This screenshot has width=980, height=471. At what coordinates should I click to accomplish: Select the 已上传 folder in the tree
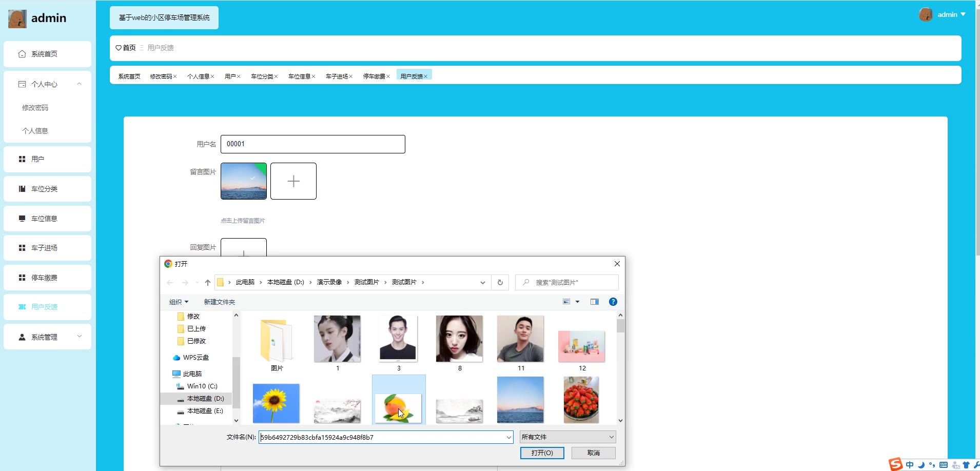coord(196,329)
